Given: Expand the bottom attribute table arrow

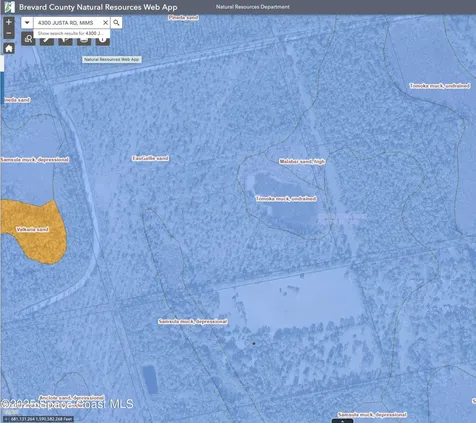Looking at the screenshot, I should pos(342,421).
